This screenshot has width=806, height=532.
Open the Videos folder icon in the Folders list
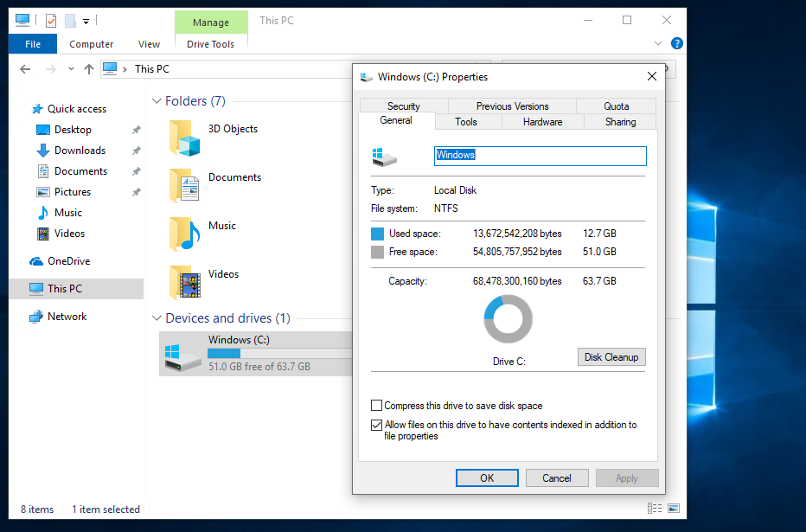pyautogui.click(x=185, y=282)
